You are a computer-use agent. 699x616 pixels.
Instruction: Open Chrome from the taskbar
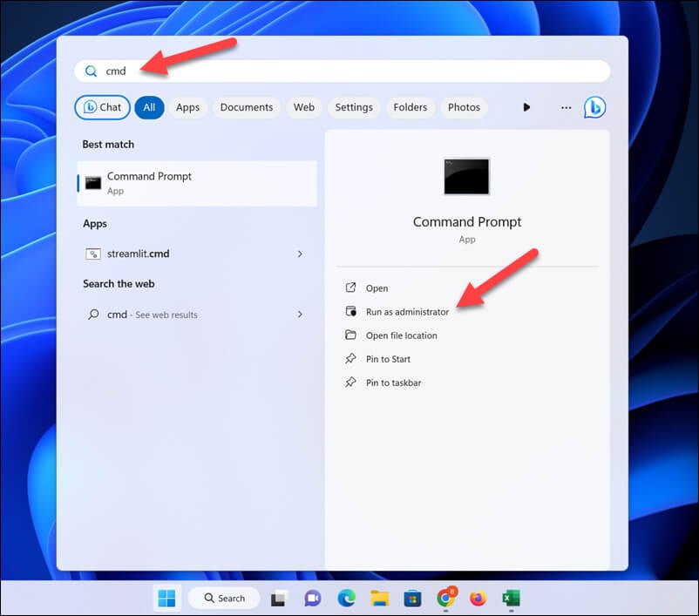[x=446, y=598]
